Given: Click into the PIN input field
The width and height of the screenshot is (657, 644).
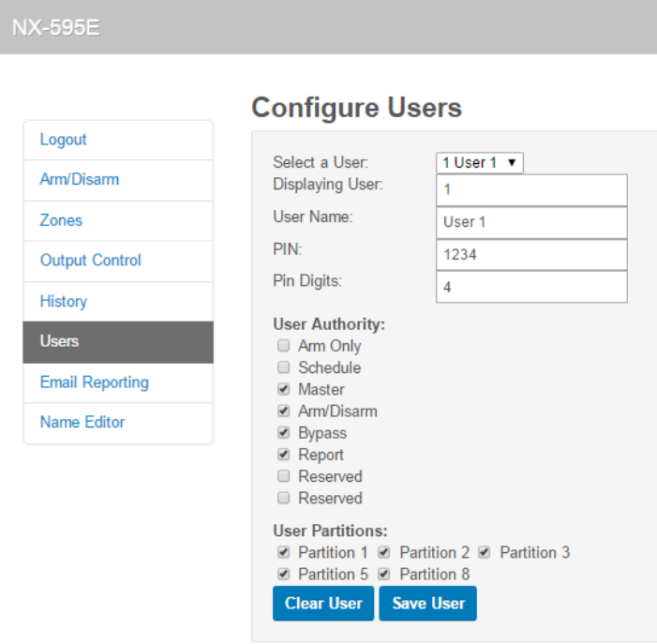Looking at the screenshot, I should tap(531, 254).
